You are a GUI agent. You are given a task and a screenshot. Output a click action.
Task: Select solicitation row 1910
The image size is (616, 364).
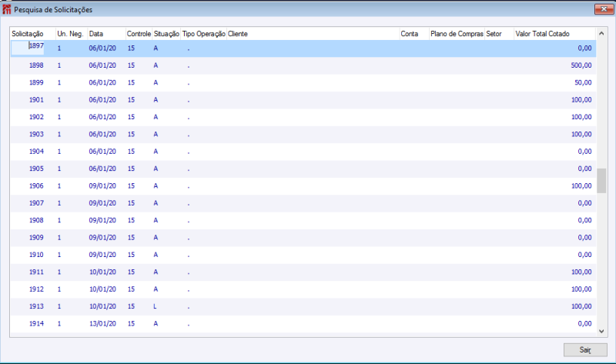click(x=303, y=255)
